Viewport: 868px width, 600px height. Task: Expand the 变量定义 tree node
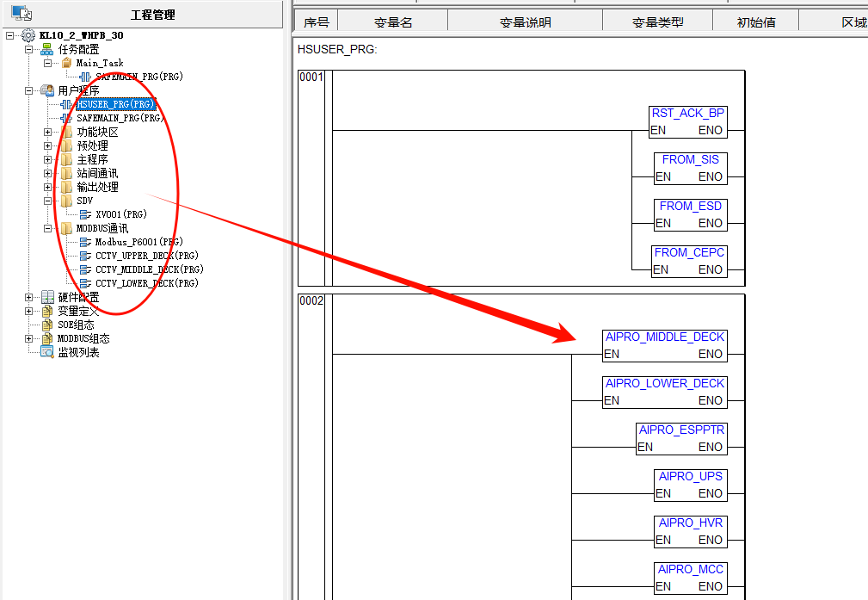28,311
